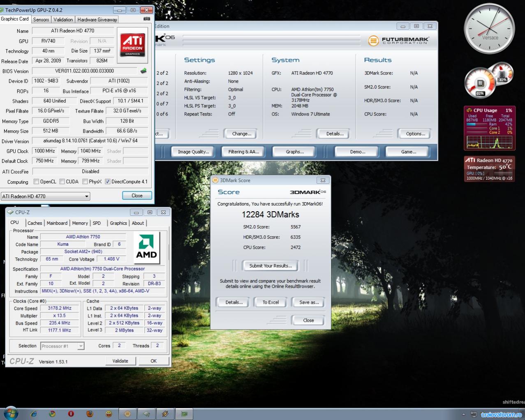
Task: Click the GPU Name field ATI Radeon HD 4770
Action: coord(73,30)
